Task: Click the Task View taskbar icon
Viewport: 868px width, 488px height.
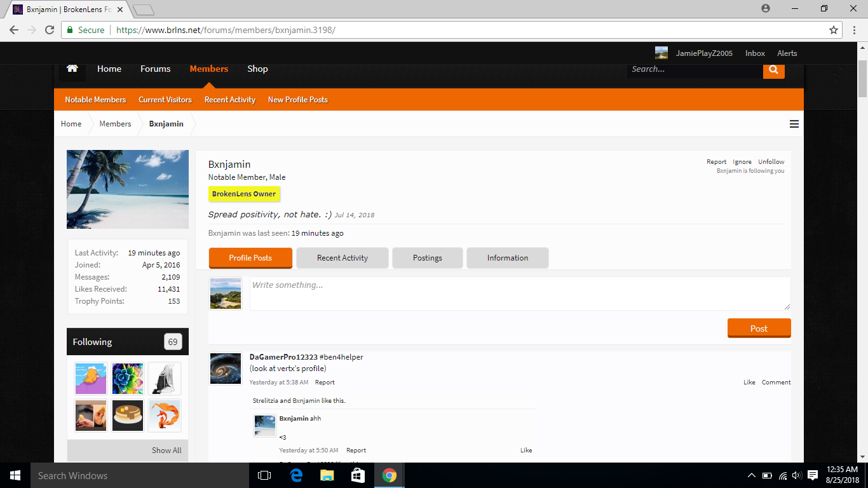Action: [264, 475]
